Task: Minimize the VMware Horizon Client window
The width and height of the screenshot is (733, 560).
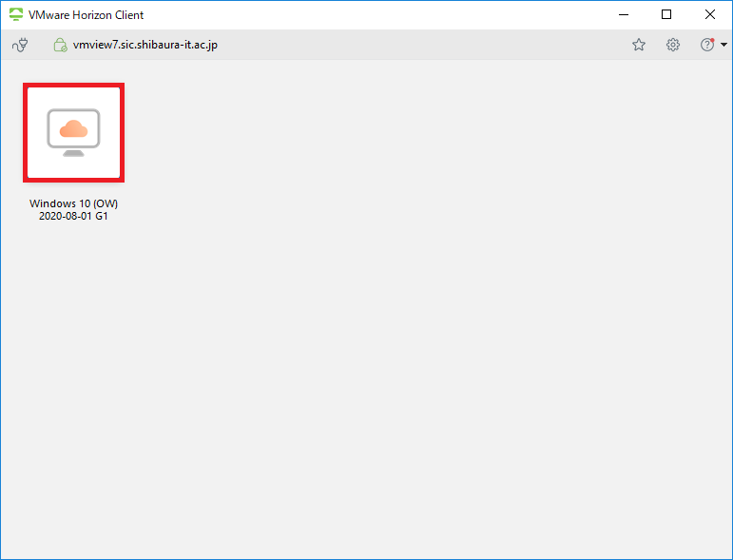Action: (x=624, y=14)
